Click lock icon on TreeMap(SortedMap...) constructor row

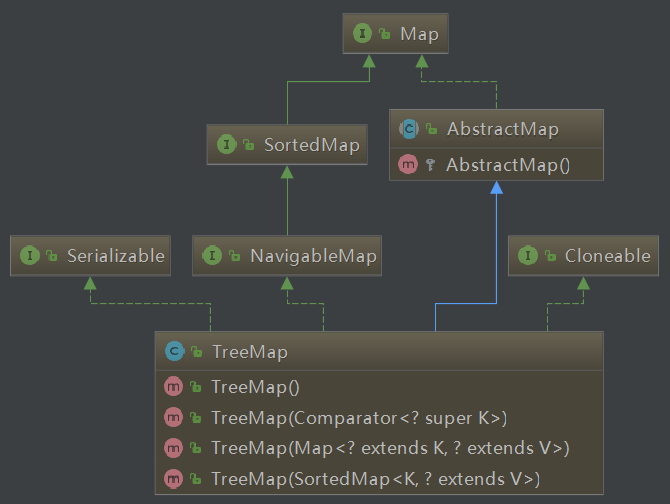[x=196, y=479]
